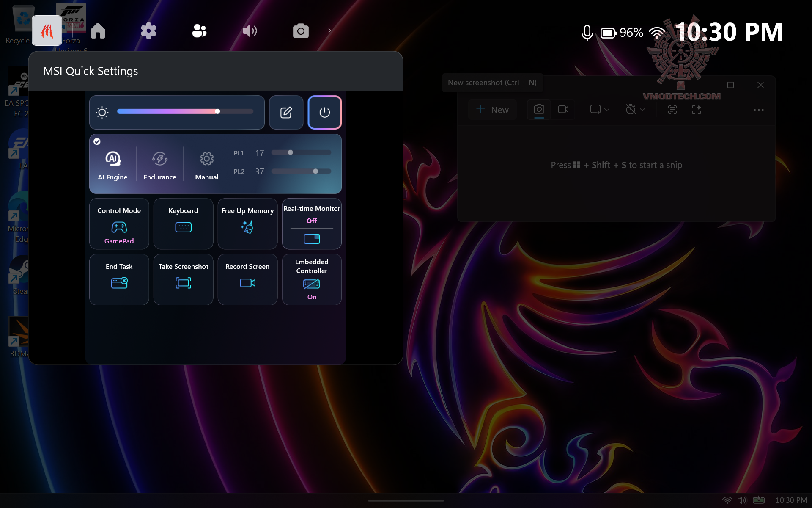Open the Game Bar settings gear tab
The image size is (812, 508).
point(148,30)
